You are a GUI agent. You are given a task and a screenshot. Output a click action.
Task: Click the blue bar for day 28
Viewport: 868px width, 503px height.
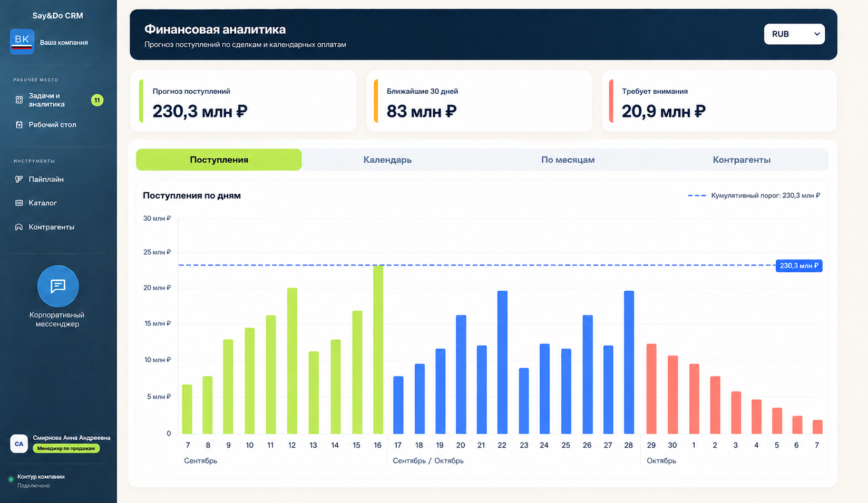coord(629,362)
